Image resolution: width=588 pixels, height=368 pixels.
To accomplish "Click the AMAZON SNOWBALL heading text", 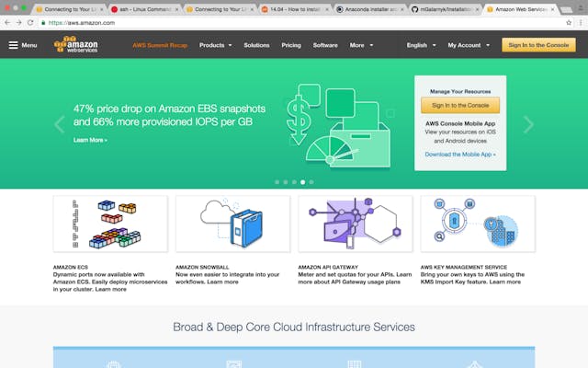I will point(202,268).
